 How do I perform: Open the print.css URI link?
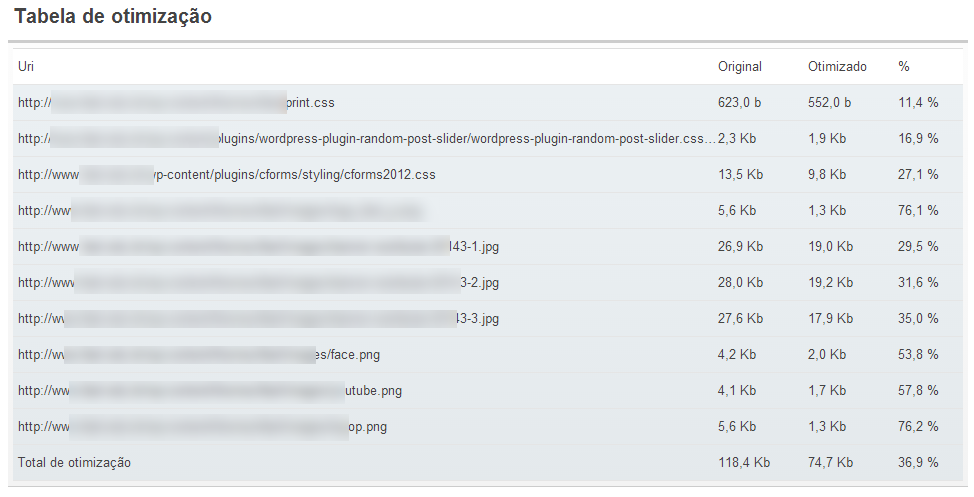pyautogui.click(x=176, y=103)
